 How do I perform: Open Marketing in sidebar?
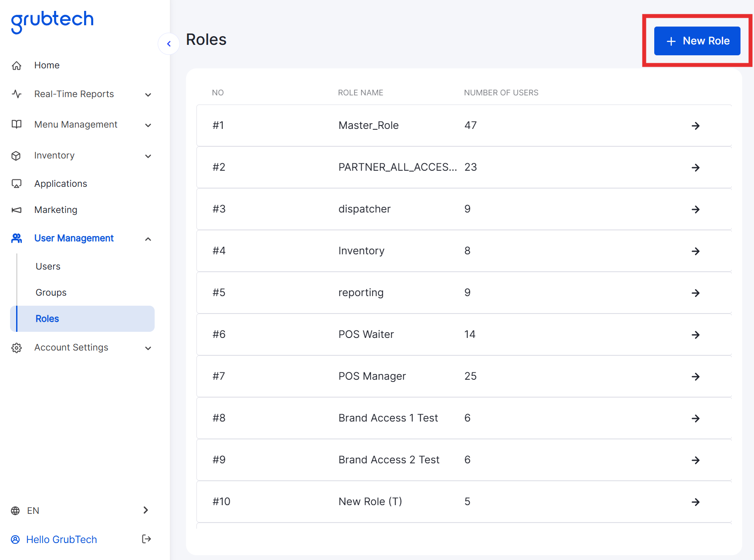click(56, 210)
